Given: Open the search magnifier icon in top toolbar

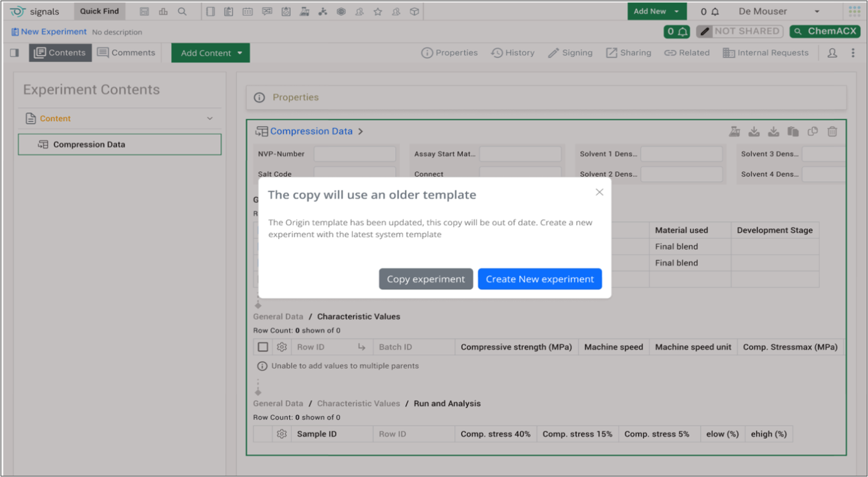Looking at the screenshot, I should [182, 11].
